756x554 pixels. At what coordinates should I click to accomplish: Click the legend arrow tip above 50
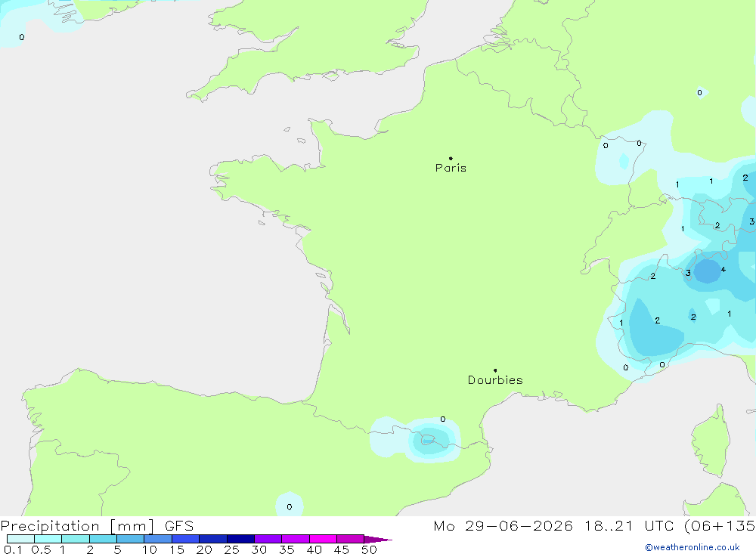coord(378,539)
